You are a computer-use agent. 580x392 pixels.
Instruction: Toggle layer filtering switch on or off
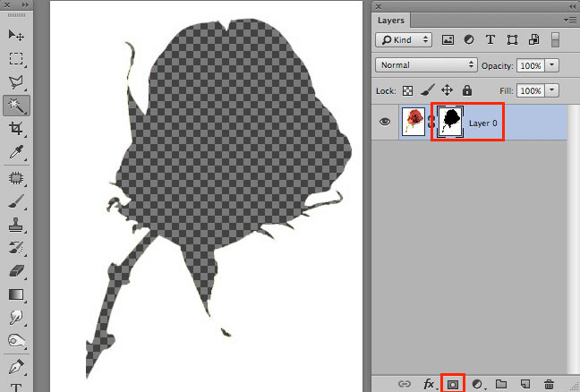[555, 40]
